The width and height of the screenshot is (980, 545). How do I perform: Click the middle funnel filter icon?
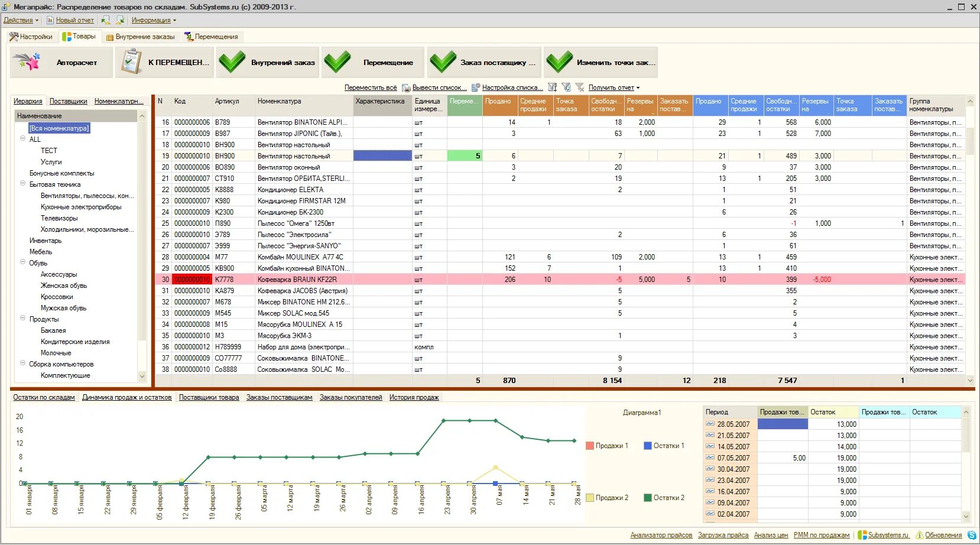pyautogui.click(x=566, y=87)
